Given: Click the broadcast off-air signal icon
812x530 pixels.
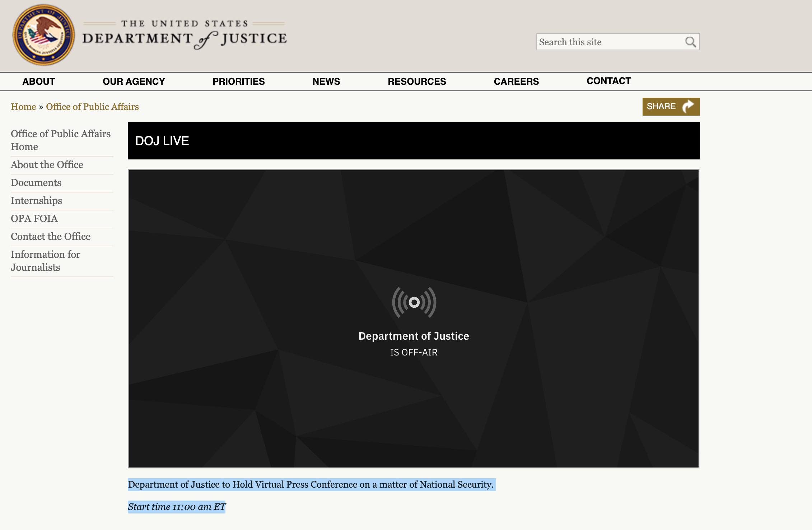Looking at the screenshot, I should point(414,302).
